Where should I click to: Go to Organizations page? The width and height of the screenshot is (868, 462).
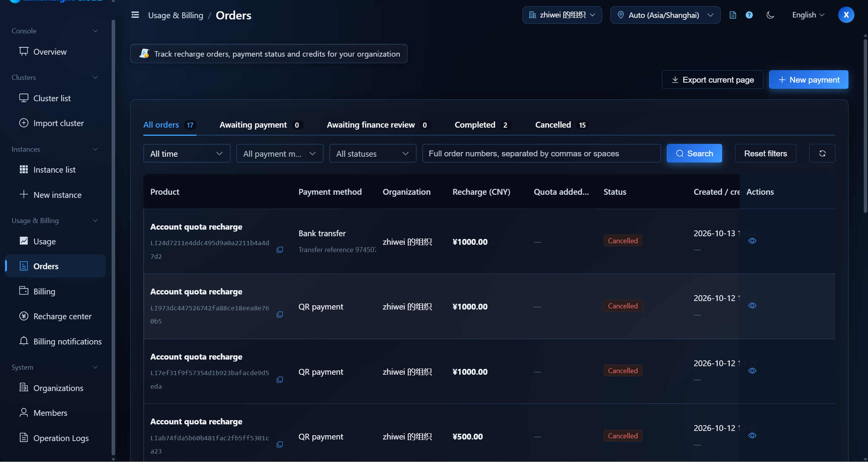tap(55, 388)
